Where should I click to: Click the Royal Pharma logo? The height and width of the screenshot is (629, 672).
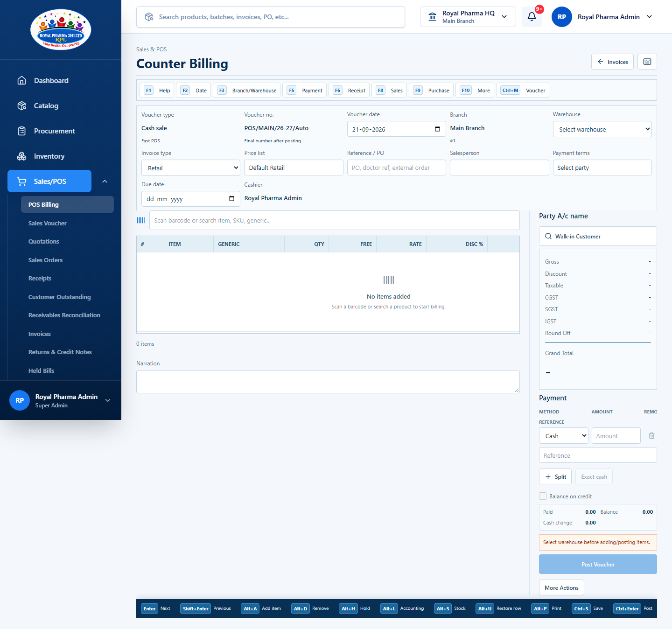coord(61,29)
